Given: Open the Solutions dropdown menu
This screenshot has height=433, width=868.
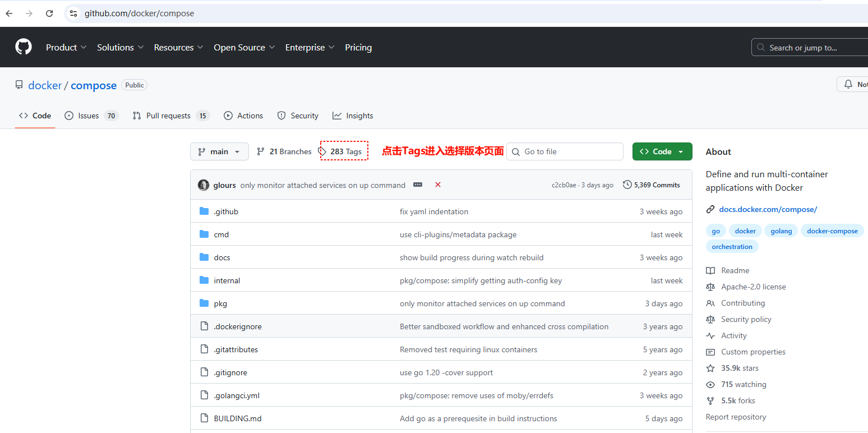Looking at the screenshot, I should tap(120, 48).
